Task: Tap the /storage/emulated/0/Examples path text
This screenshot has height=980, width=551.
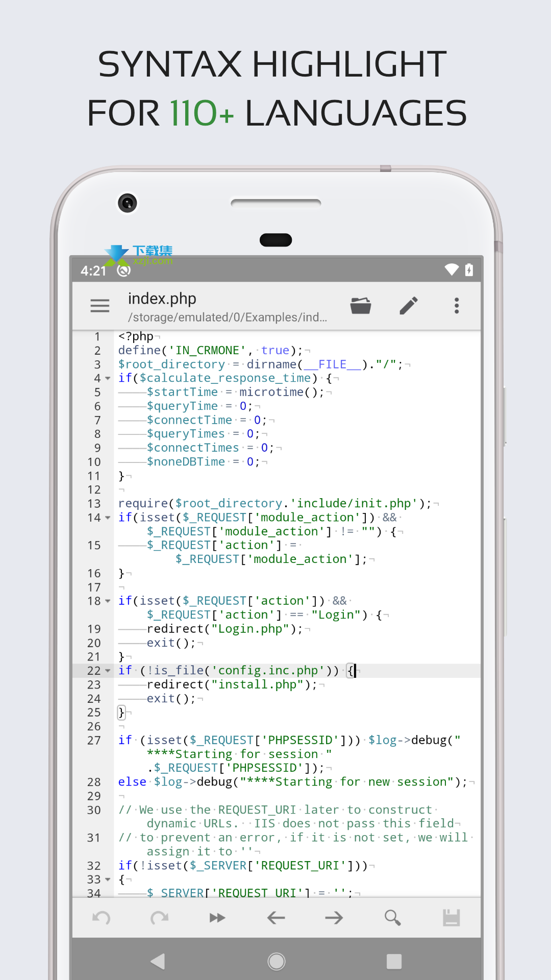Action: pos(228,317)
